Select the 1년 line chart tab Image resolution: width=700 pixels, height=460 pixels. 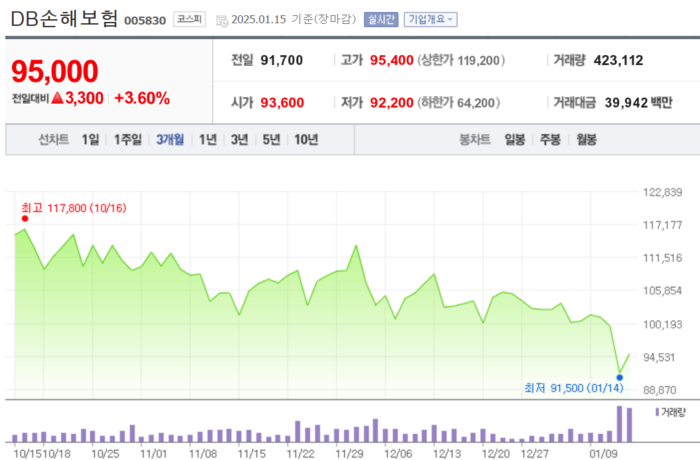tap(208, 140)
